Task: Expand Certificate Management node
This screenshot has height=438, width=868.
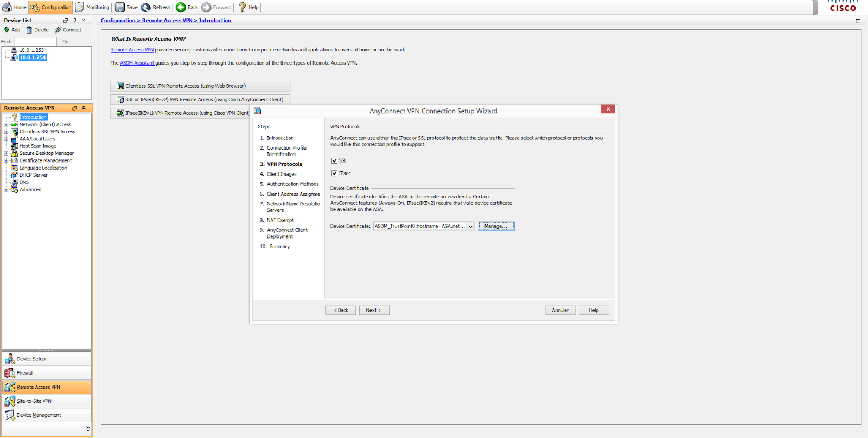Action: tap(6, 160)
